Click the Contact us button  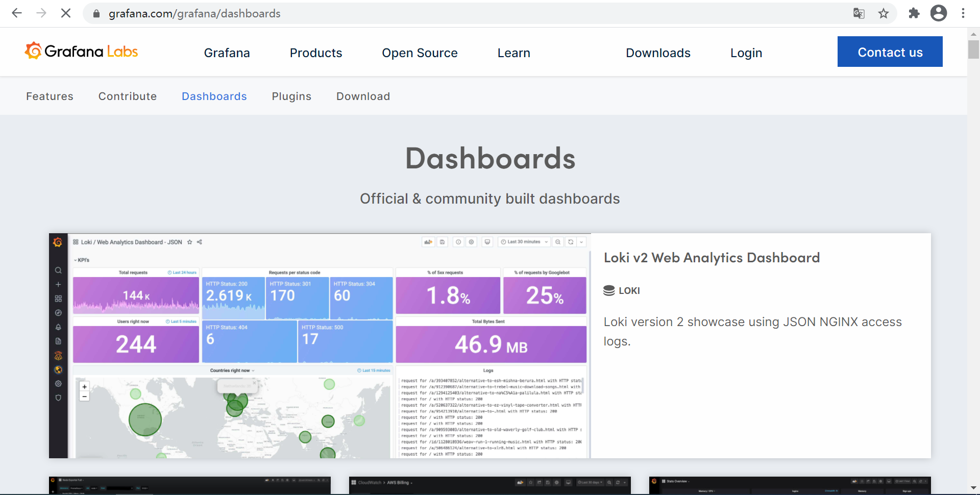tap(890, 52)
